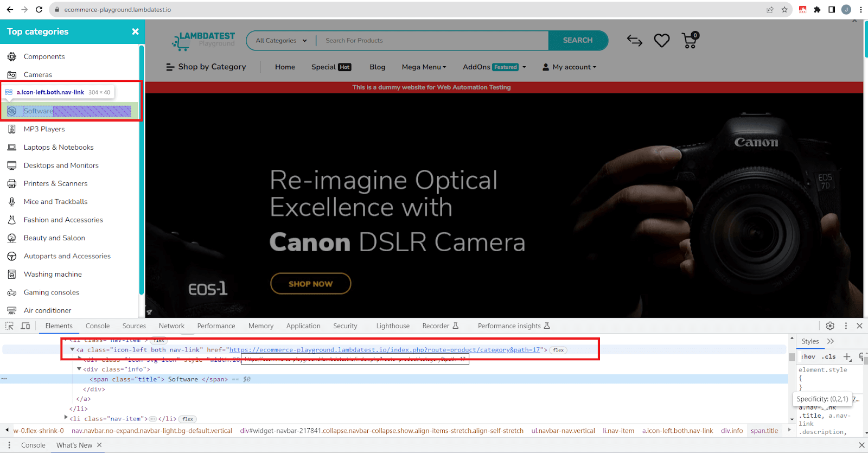This screenshot has height=453, width=868.
Task: Click the Autoparts and Accessories icon
Action: click(x=12, y=256)
